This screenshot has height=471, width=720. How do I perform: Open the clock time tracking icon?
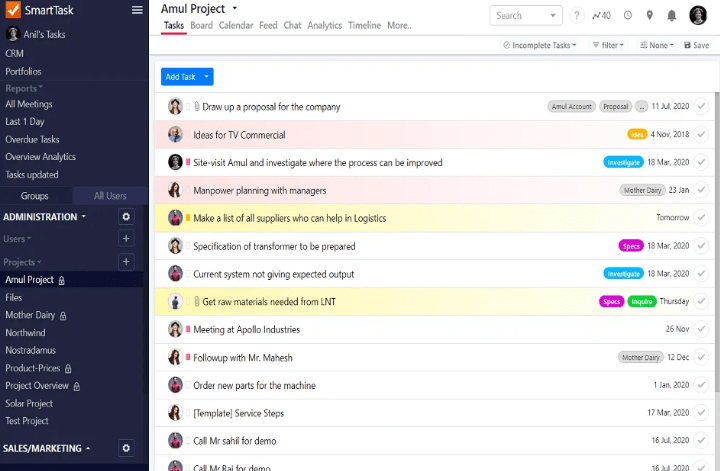[628, 16]
